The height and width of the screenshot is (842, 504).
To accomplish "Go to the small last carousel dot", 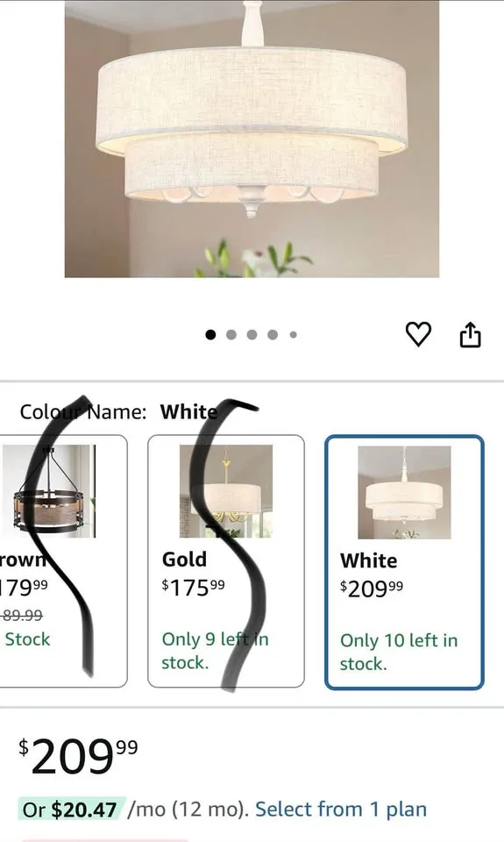I will tap(293, 334).
